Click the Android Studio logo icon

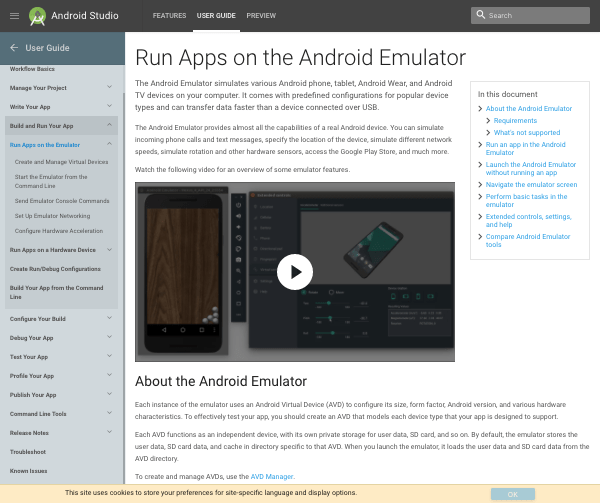point(38,16)
